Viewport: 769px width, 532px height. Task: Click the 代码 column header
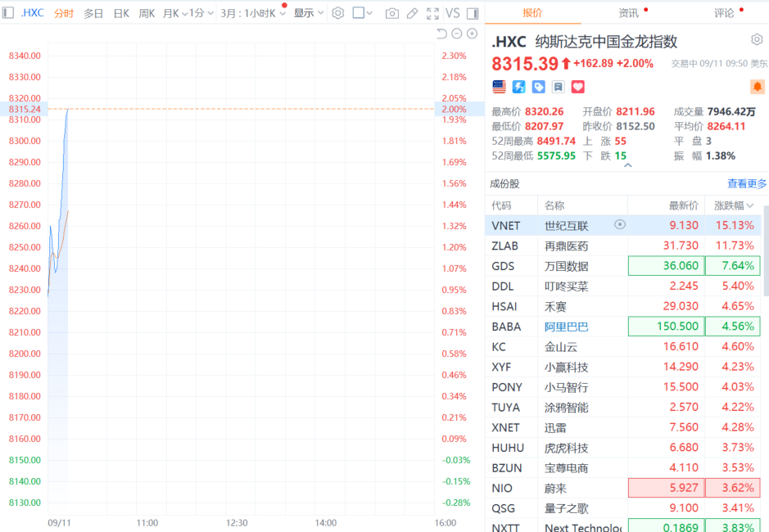tap(501, 205)
